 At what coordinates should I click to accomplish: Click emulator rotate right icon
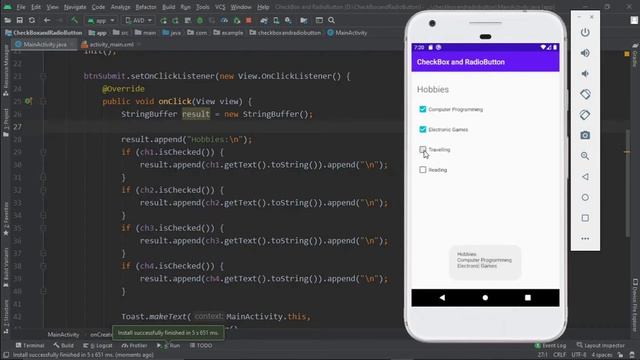585,115
